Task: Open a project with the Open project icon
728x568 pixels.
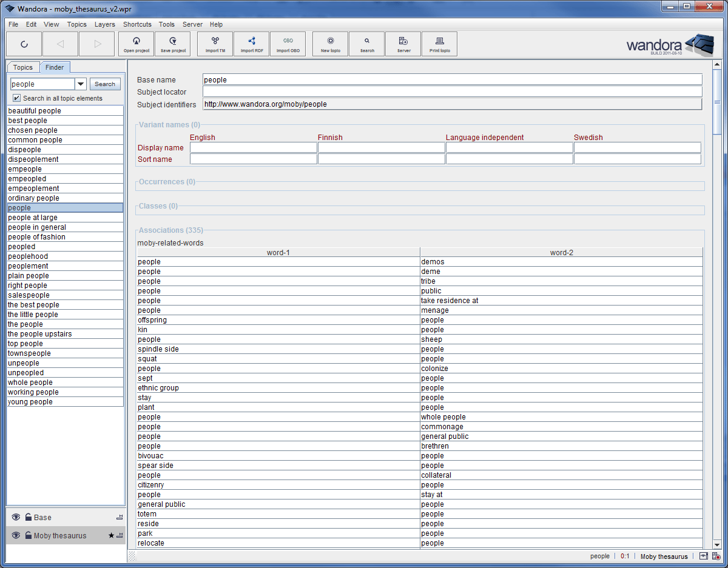Action: pos(136,43)
